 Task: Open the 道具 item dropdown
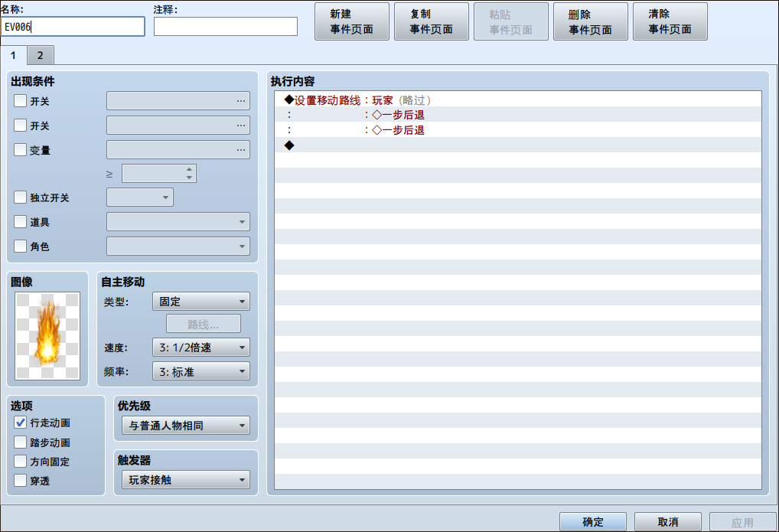pos(178,222)
